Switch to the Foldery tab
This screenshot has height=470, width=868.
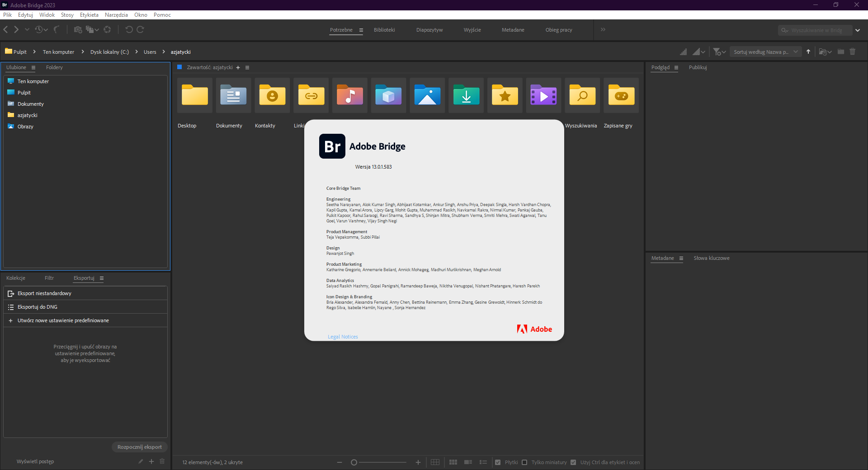pos(54,67)
